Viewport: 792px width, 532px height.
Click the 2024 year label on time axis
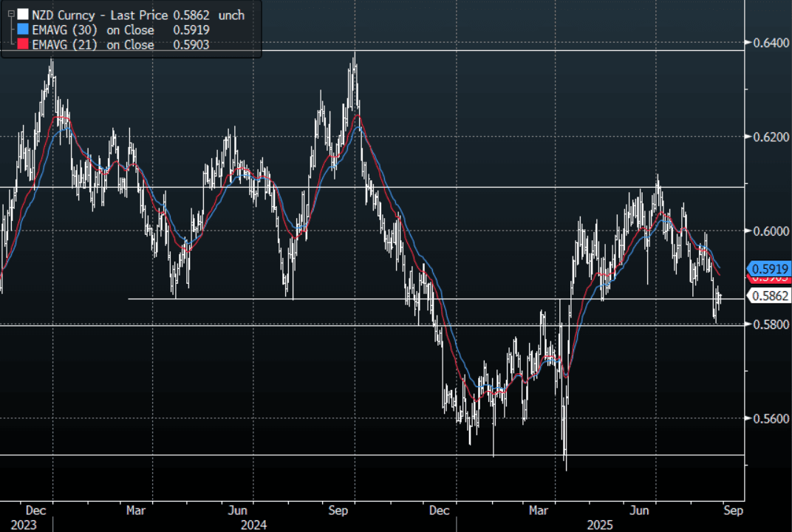click(x=253, y=525)
